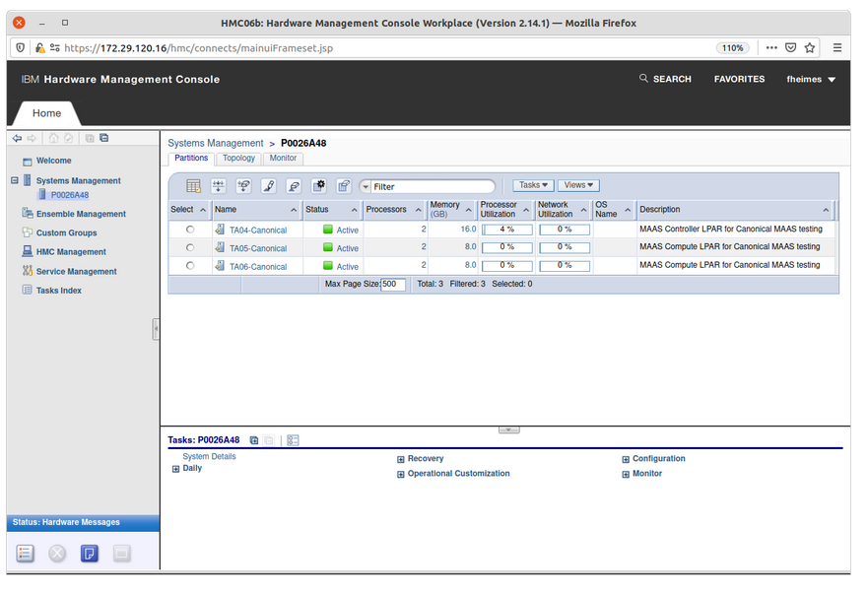Click the expand-all tasks icon beside Tasks: P0026A48
Viewport: 868px width, 594px height.
[x=254, y=440]
